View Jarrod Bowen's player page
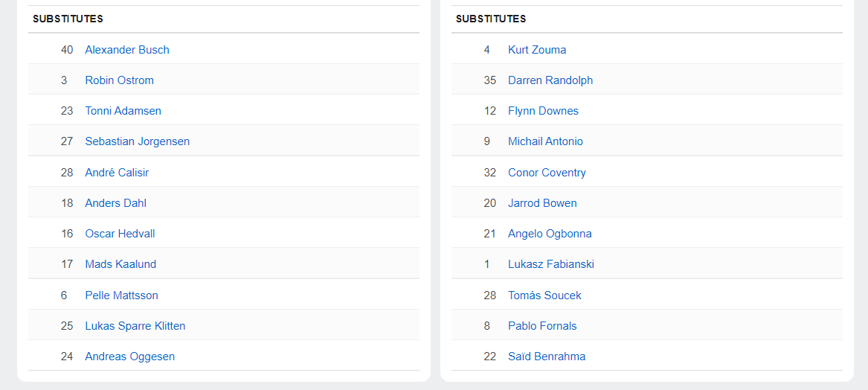This screenshot has width=868, height=390. point(542,203)
